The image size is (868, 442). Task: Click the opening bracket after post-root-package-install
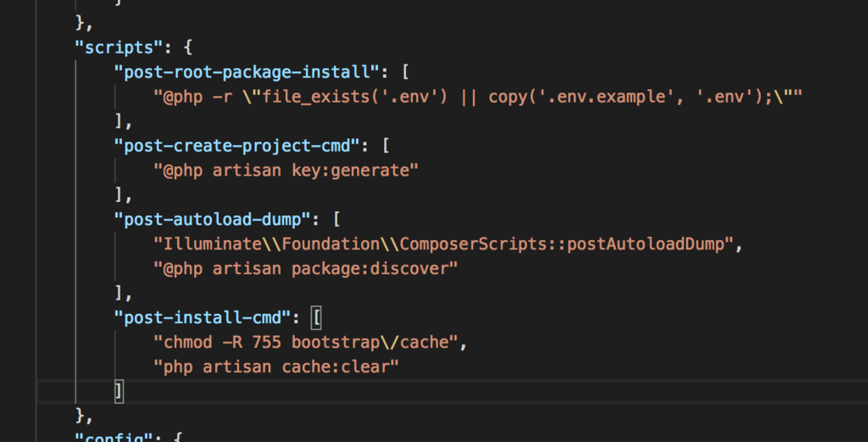coord(405,72)
